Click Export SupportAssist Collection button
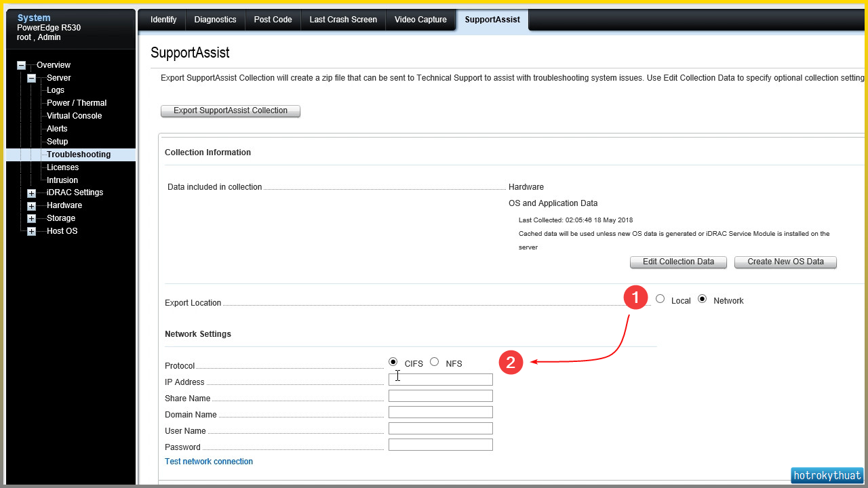The image size is (868, 488). (231, 110)
